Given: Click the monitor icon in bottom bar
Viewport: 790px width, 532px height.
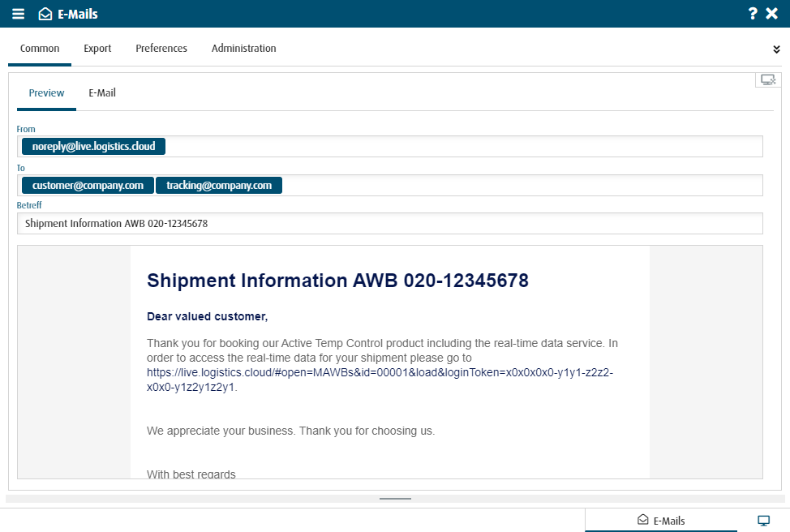Looking at the screenshot, I should pos(764,521).
